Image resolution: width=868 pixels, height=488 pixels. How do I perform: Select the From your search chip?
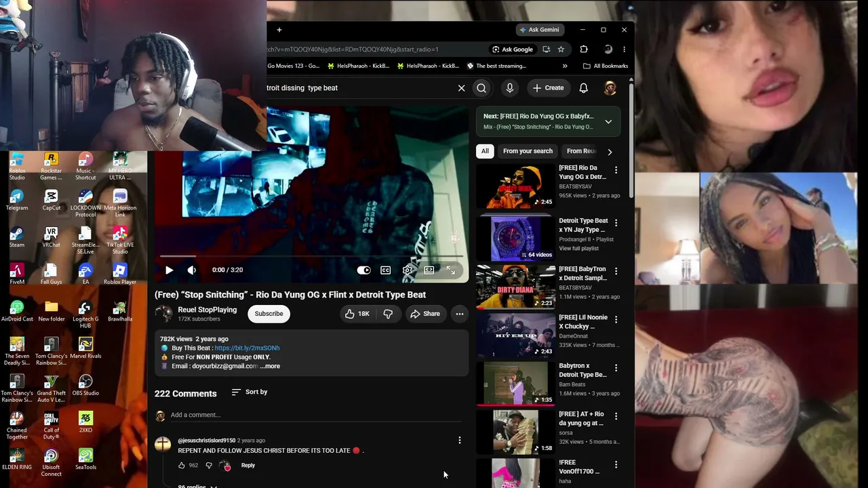pyautogui.click(x=528, y=151)
